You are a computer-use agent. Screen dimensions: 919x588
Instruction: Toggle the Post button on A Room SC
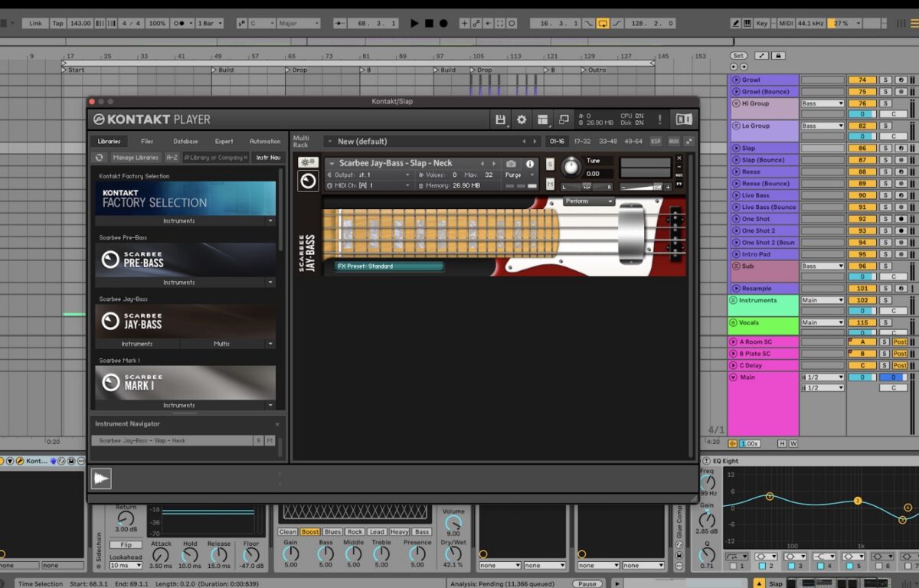(900, 342)
